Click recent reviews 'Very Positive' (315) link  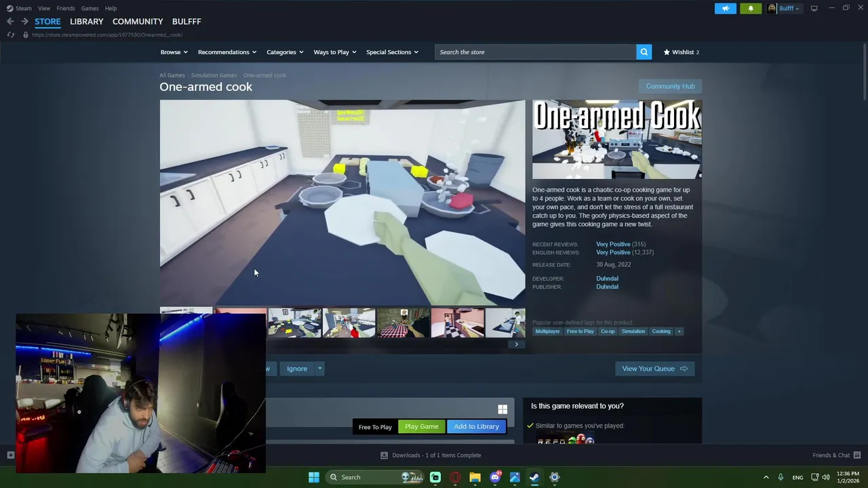click(x=613, y=244)
